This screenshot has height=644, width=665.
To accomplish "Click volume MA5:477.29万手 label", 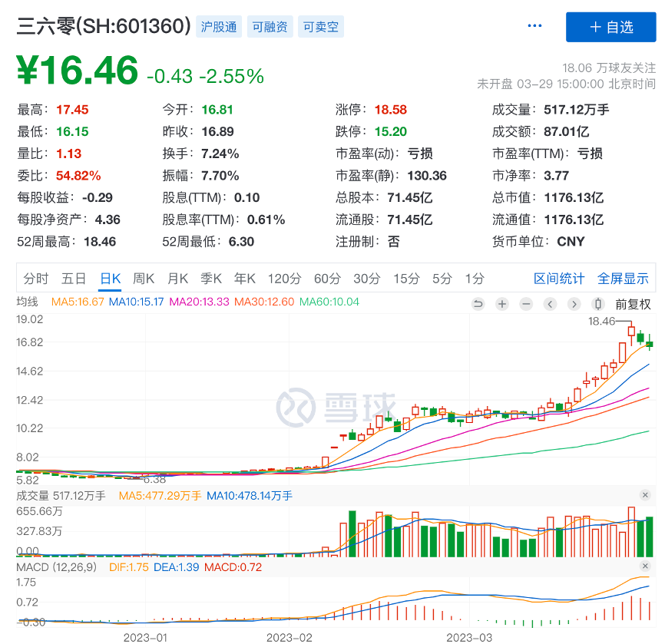I will [160, 496].
